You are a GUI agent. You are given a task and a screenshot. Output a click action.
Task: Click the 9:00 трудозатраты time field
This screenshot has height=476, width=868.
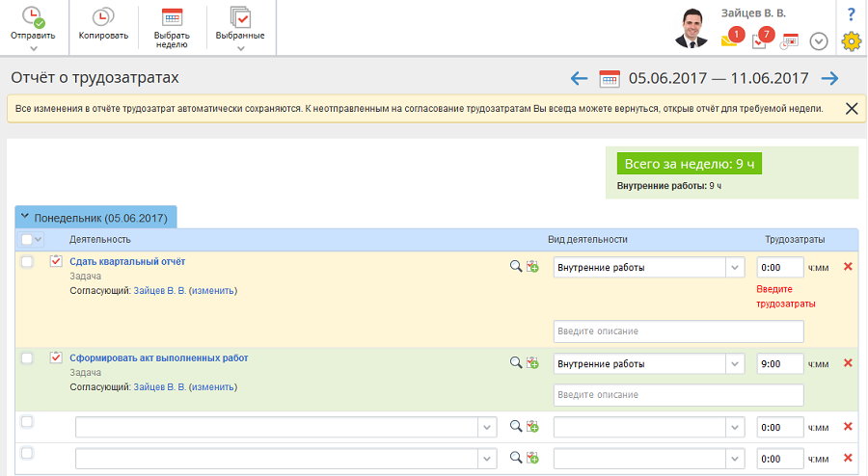779,364
